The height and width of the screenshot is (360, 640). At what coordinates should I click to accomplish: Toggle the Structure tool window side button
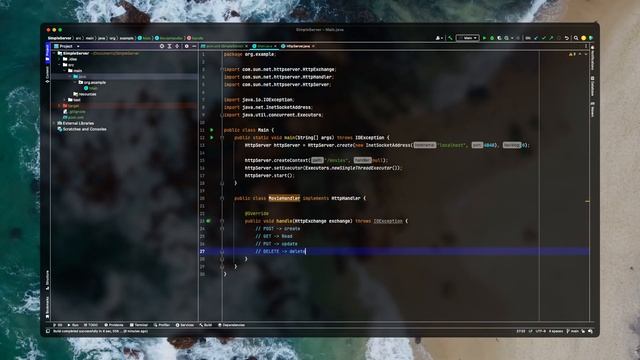47,280
